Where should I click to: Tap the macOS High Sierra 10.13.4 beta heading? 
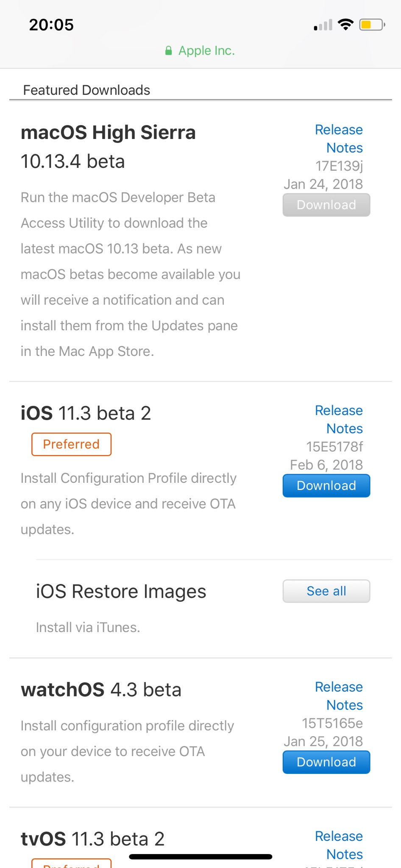[x=108, y=147]
